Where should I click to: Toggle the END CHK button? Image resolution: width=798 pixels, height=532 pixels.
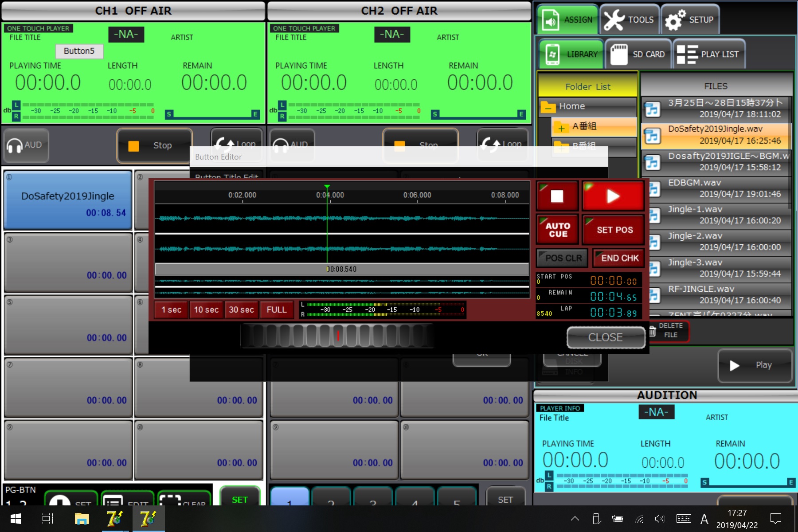[x=619, y=258]
